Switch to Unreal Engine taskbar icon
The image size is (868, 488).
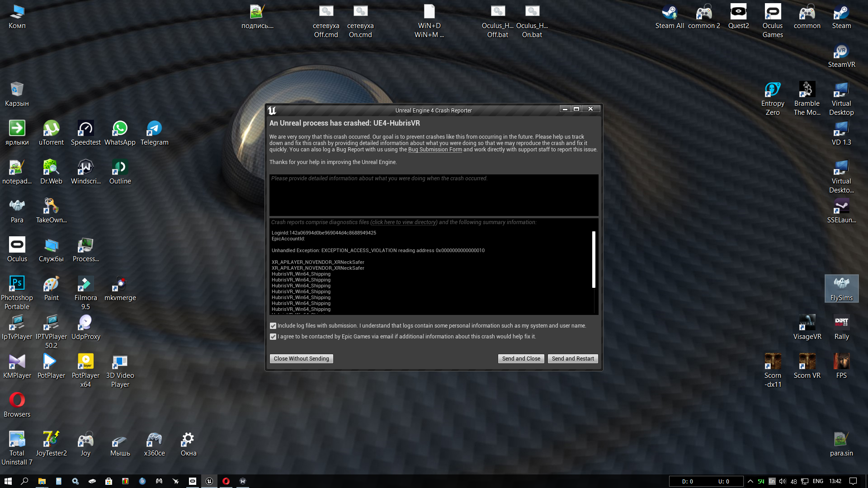209,481
